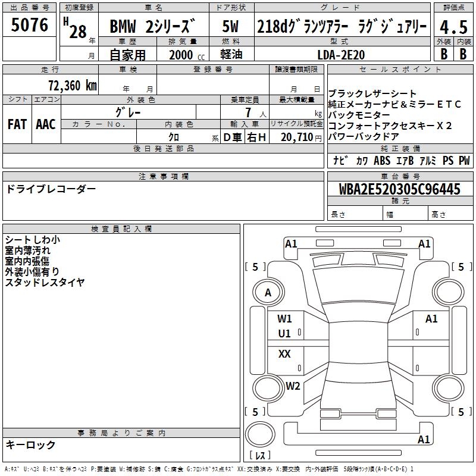The width and height of the screenshot is (476, 476).
Task: Select the U1 dent mark on diagram
Action: click(284, 334)
